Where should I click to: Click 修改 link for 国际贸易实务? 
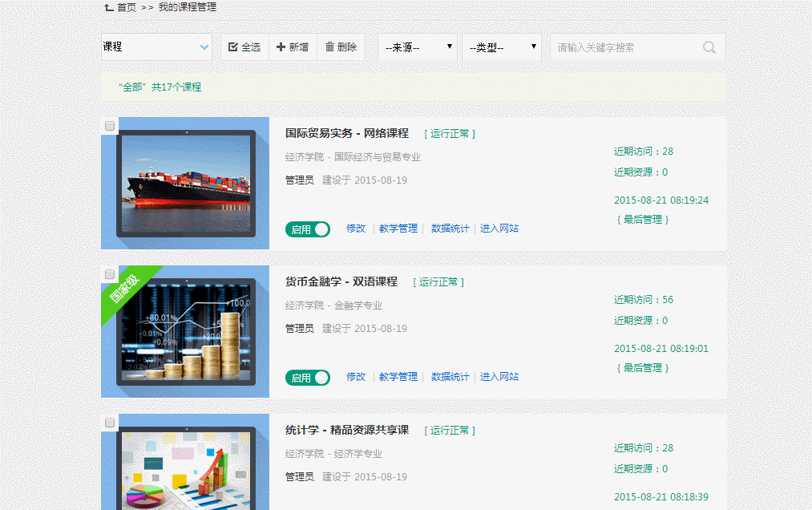pos(356,229)
